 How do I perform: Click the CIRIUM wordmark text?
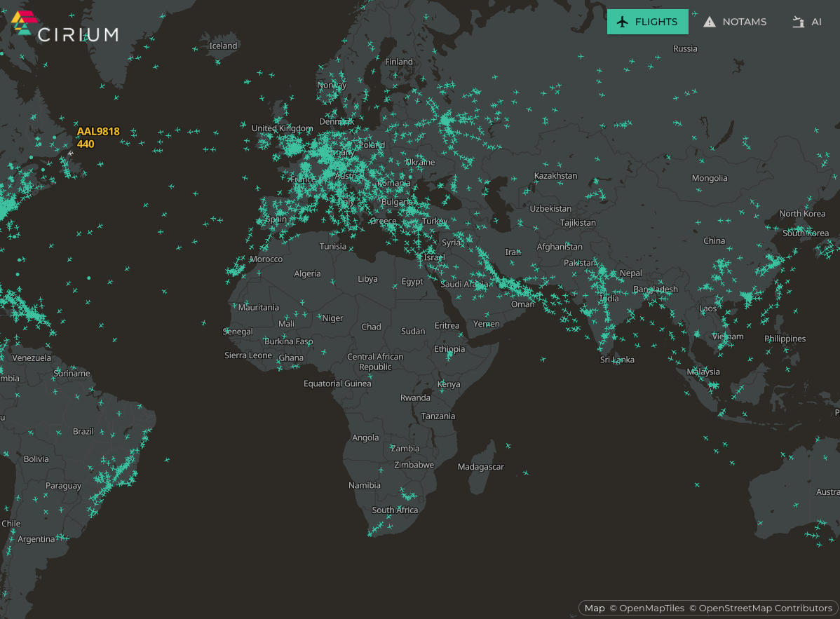coord(79,35)
